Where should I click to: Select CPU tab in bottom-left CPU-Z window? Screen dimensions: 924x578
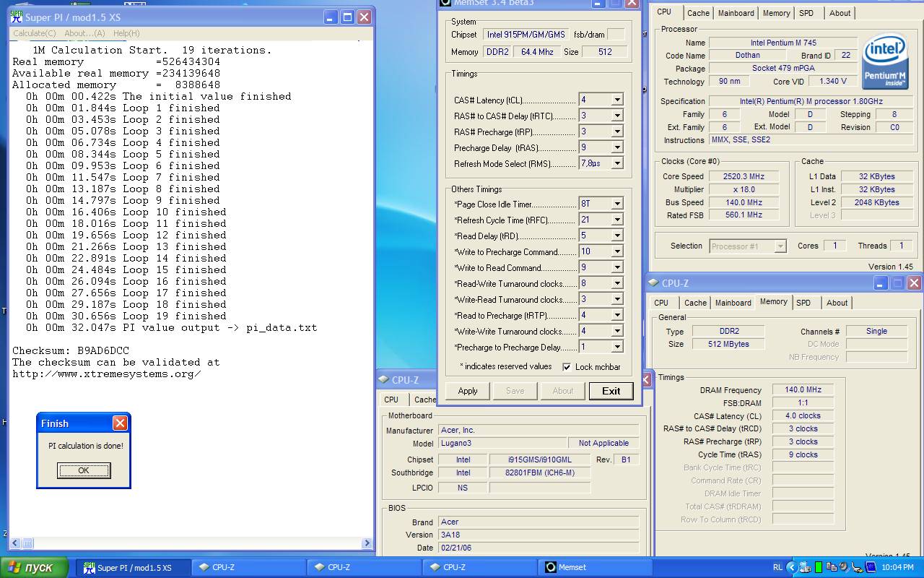(x=391, y=400)
